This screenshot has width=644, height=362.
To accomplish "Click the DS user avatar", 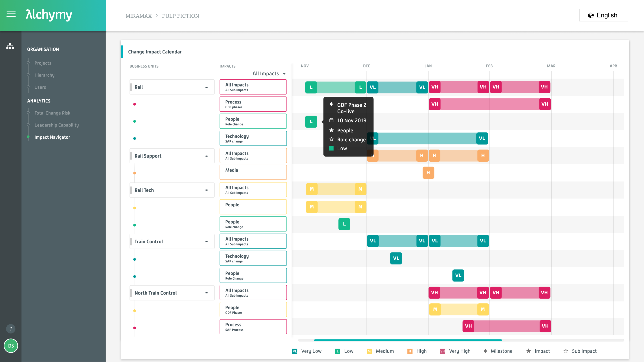I will coord(11,346).
